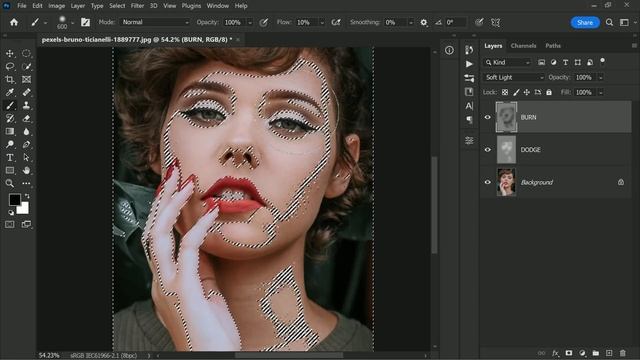Select the BURN layer thumbnail

(506, 117)
